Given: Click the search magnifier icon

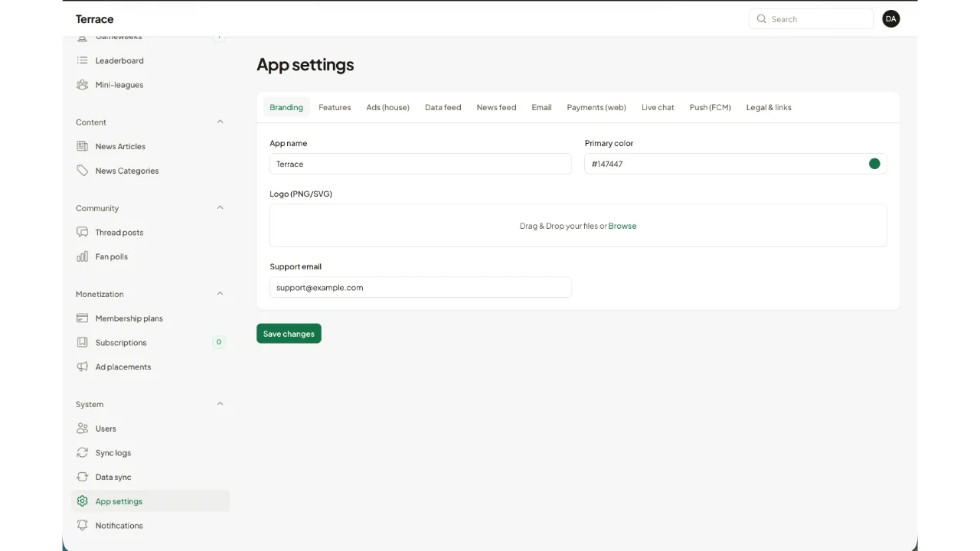Looking at the screenshot, I should 761,19.
